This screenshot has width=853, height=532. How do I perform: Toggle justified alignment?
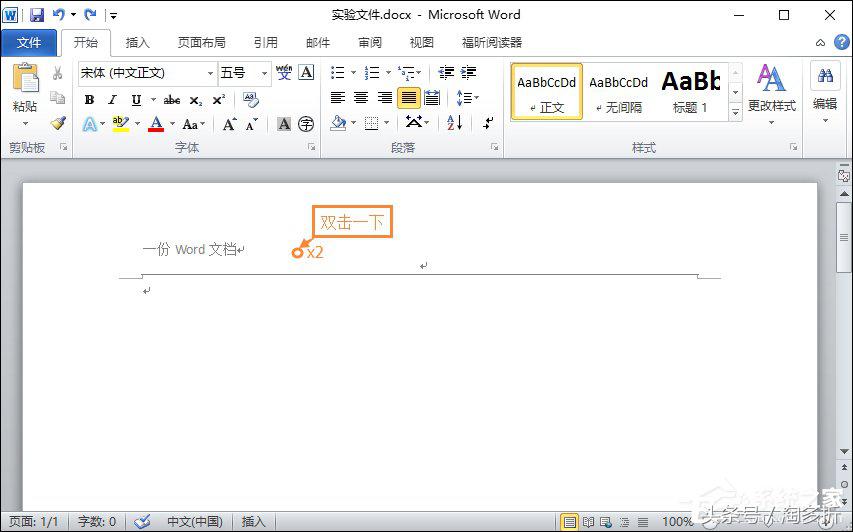(x=409, y=98)
